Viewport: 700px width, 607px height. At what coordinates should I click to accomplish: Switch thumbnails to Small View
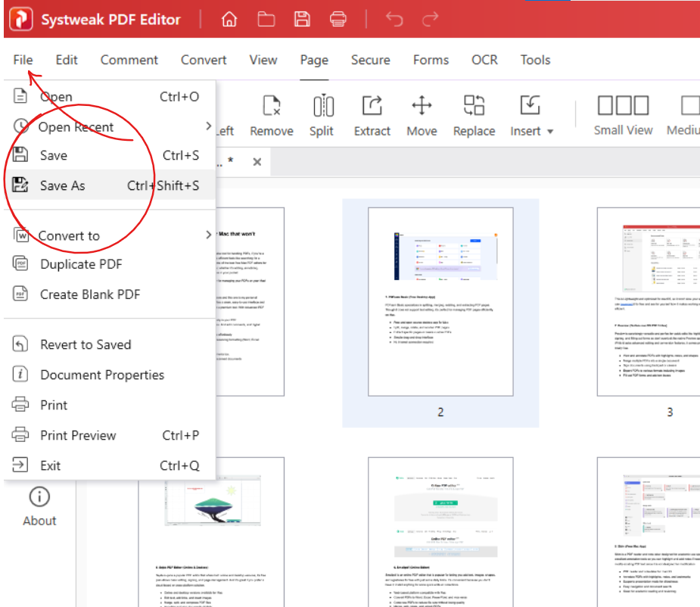pyautogui.click(x=623, y=114)
